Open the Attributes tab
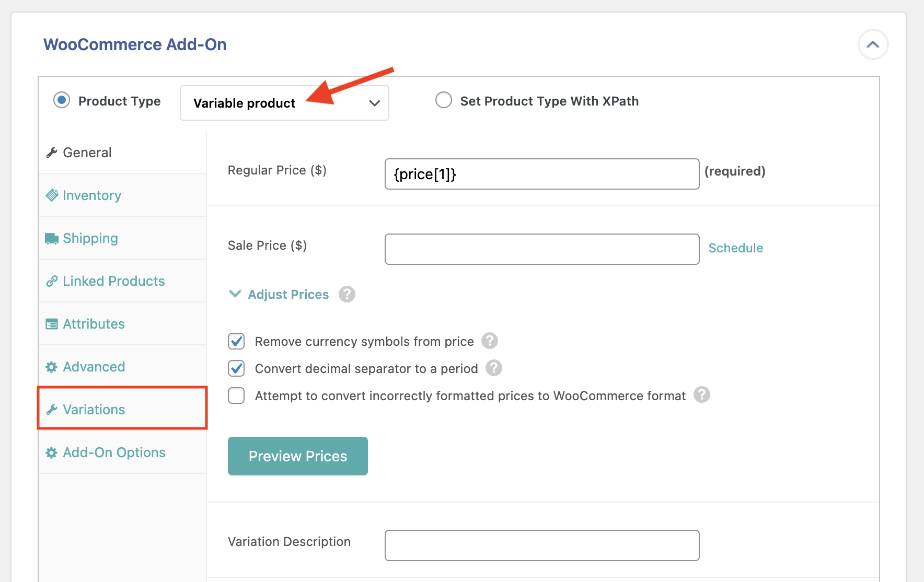This screenshot has width=924, height=582. (94, 324)
